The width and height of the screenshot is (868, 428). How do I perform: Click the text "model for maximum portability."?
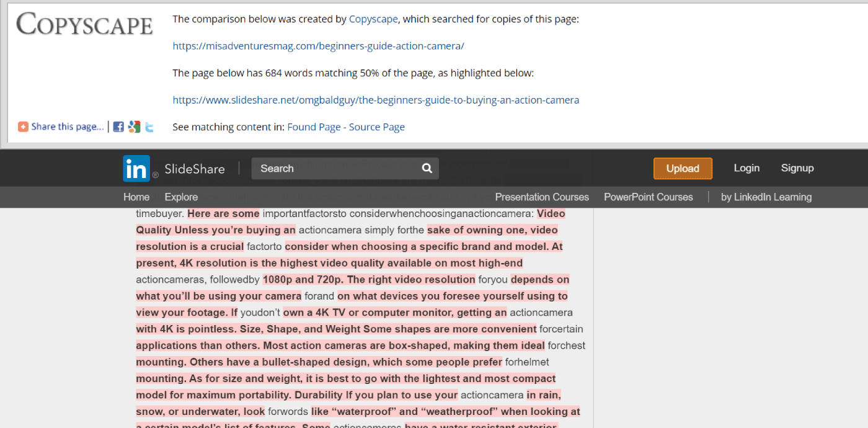(214, 395)
